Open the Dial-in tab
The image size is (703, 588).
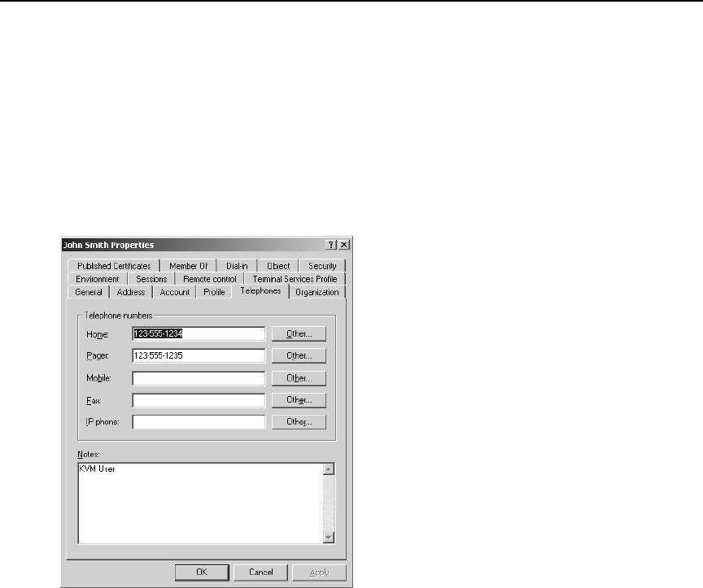pos(237,266)
